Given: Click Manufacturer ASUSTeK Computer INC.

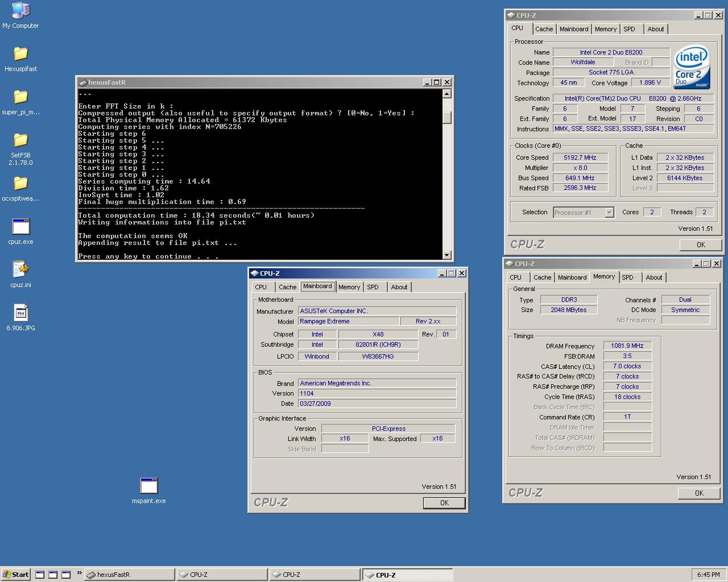Looking at the screenshot, I should pos(377,311).
